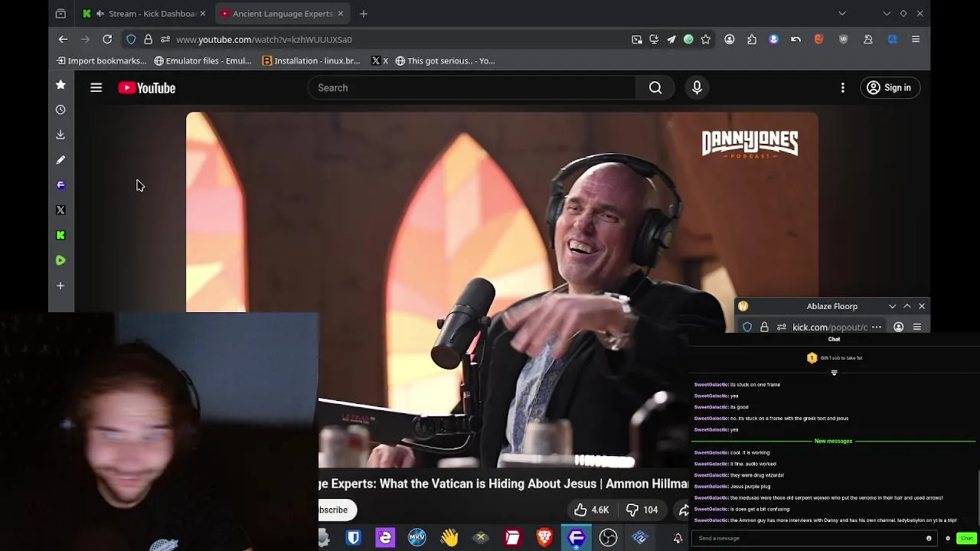Image resolution: width=980 pixels, height=551 pixels.
Task: Open the uBlock Origin shield extension
Action: (x=844, y=39)
